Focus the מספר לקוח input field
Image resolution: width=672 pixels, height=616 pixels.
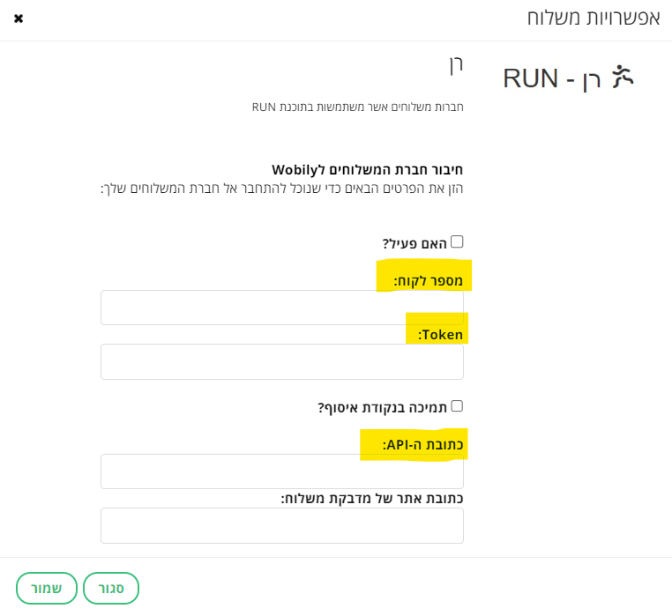[x=282, y=308]
